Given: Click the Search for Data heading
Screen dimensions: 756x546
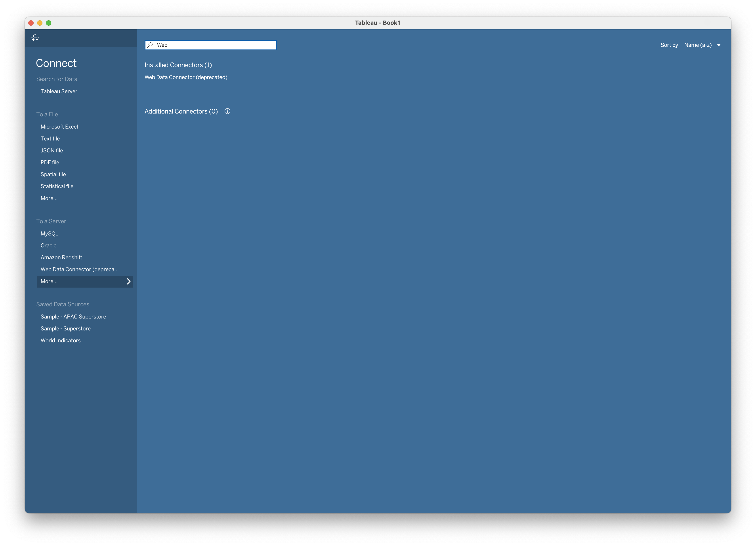Looking at the screenshot, I should pyautogui.click(x=57, y=79).
